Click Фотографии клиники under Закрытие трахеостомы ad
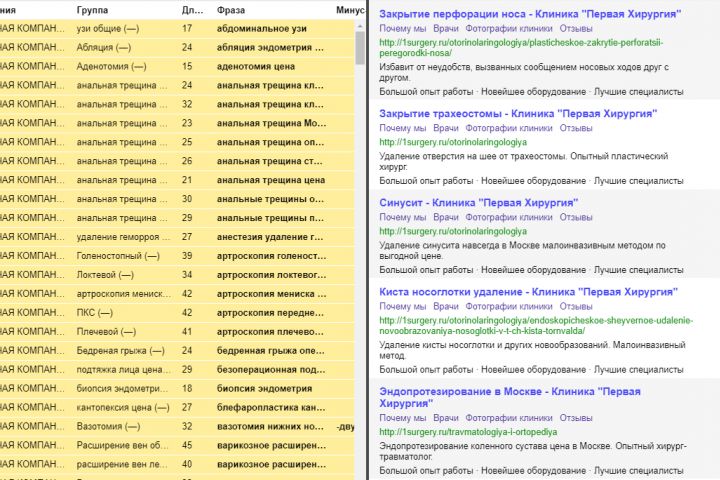The image size is (720, 480). (509, 128)
